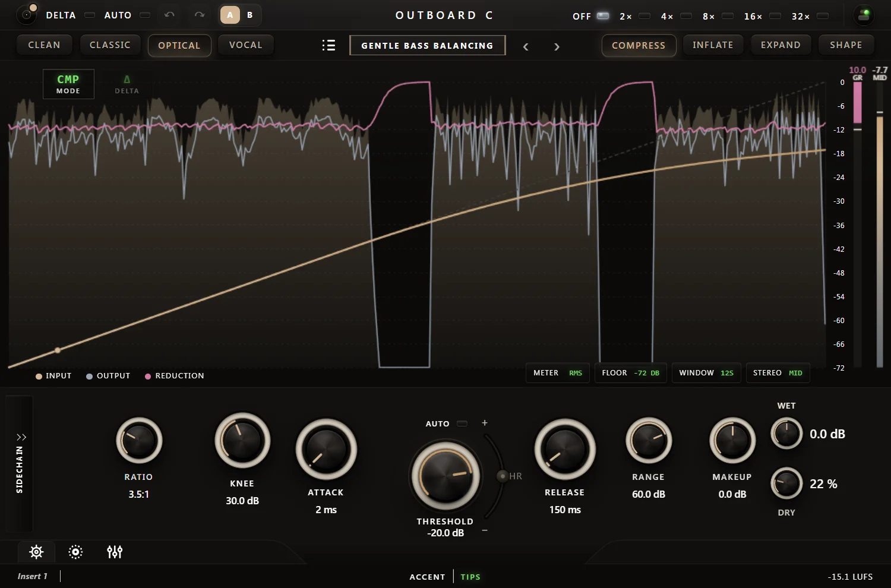
Task: Click the DELTA display button
Action: [x=127, y=84]
